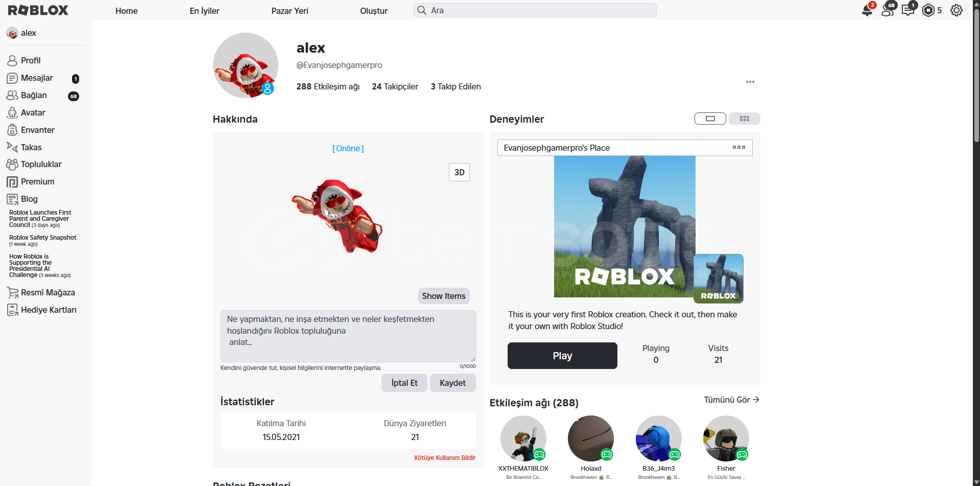Open the settings gear

pyautogui.click(x=957, y=10)
